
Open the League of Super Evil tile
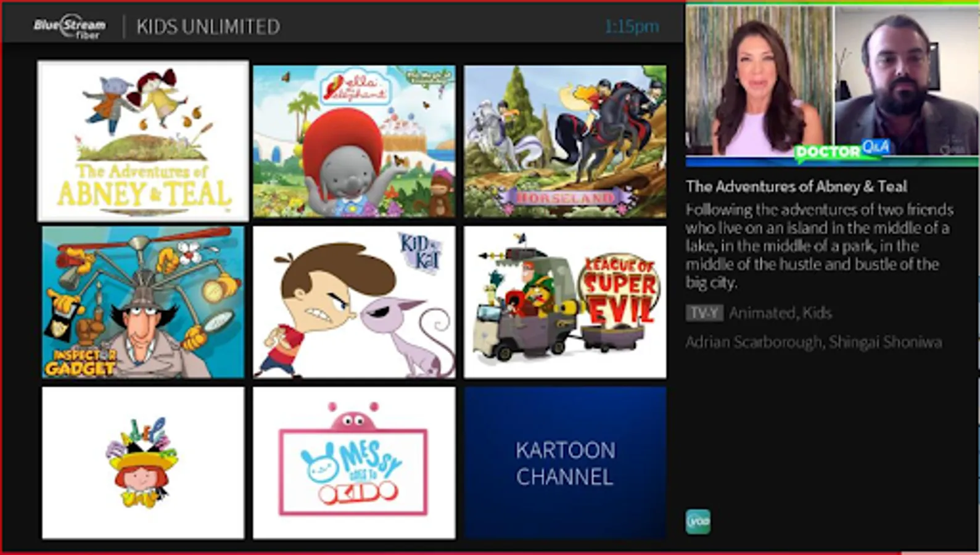click(565, 302)
